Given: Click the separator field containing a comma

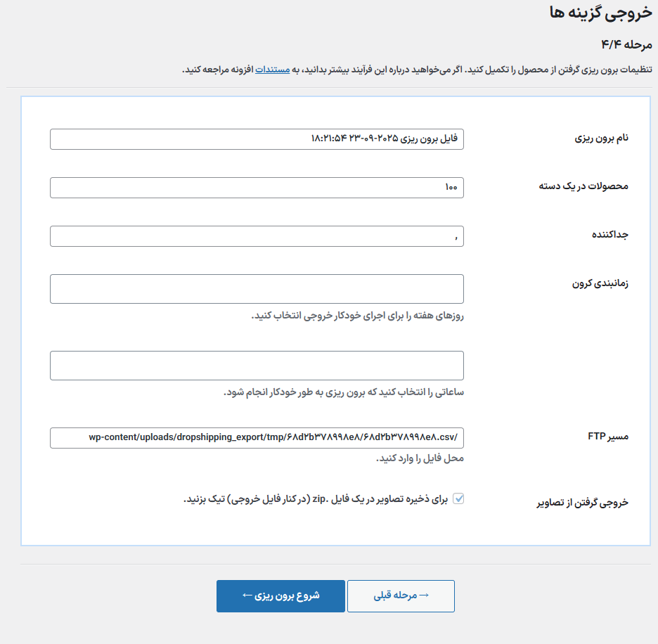Looking at the screenshot, I should click(257, 236).
